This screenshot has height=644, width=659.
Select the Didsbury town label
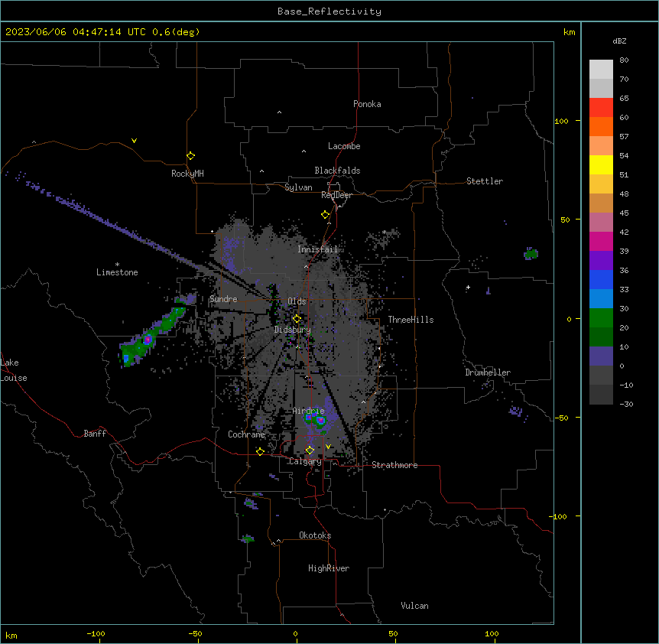point(292,330)
